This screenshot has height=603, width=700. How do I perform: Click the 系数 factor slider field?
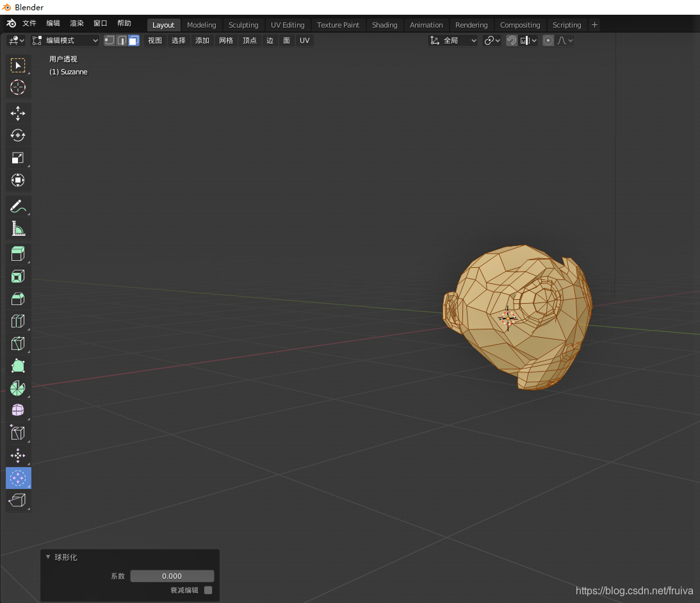point(172,576)
